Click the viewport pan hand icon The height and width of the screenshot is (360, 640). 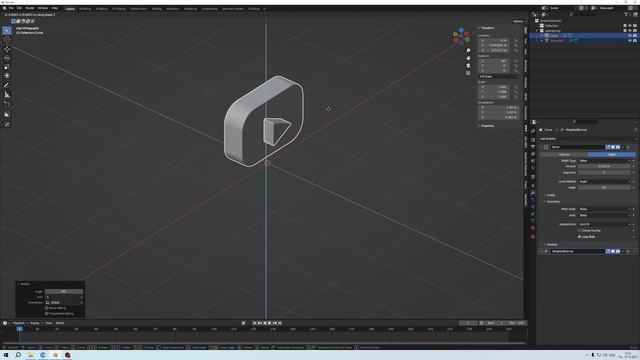468,58
